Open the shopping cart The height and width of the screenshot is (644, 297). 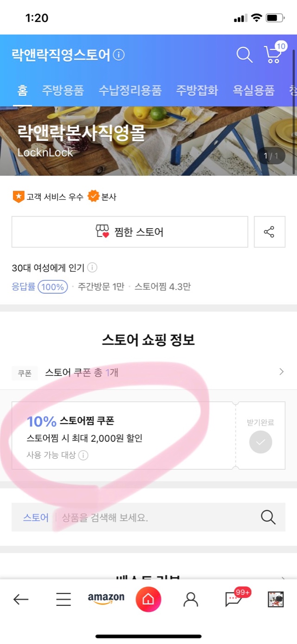coord(273,55)
